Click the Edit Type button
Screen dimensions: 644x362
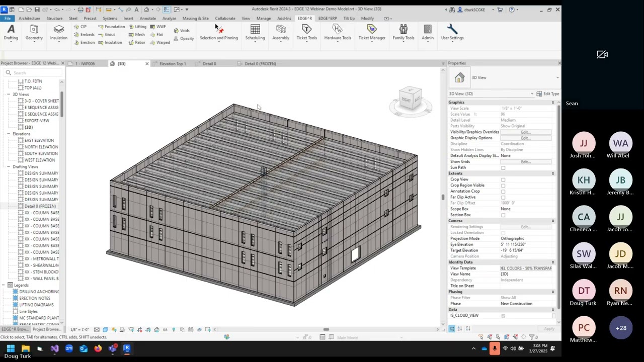coord(547,94)
